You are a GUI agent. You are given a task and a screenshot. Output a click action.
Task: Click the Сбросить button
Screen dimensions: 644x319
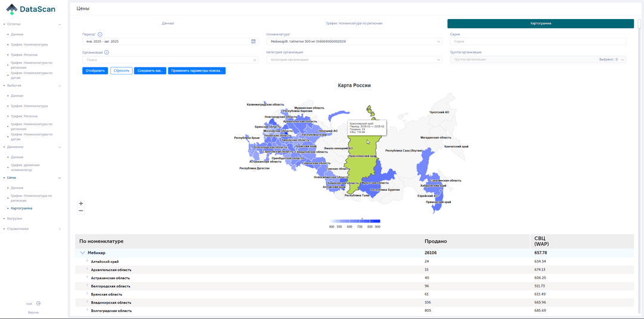pos(122,70)
